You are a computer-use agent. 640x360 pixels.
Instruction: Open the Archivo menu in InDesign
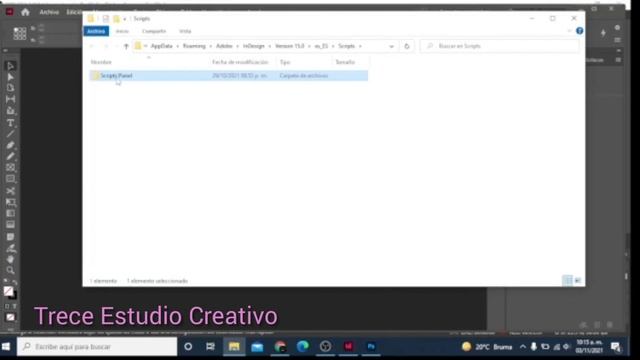(x=49, y=12)
